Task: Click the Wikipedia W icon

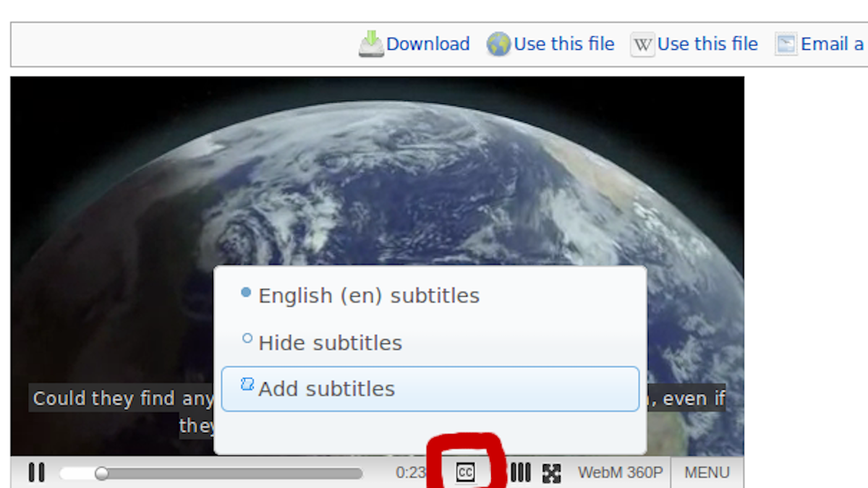Action: (642, 45)
